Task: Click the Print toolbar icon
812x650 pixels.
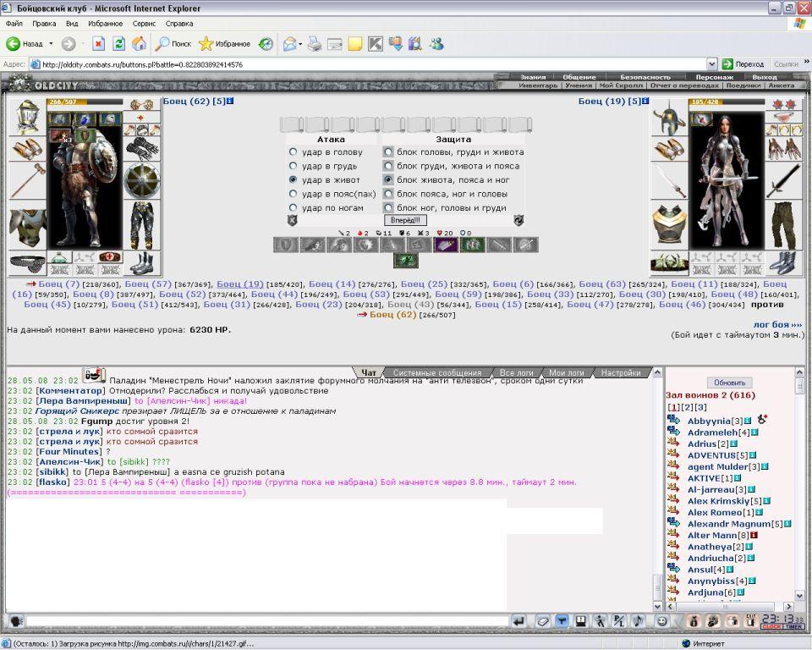Action: coord(315,44)
